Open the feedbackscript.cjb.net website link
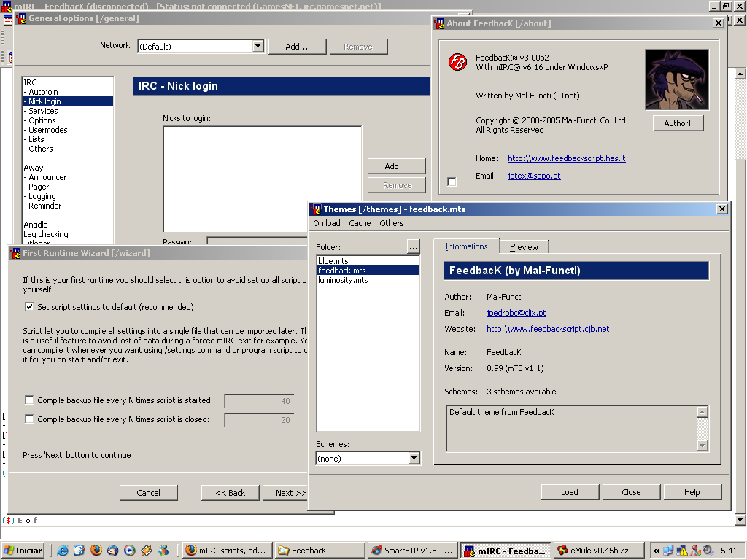 [x=548, y=329]
